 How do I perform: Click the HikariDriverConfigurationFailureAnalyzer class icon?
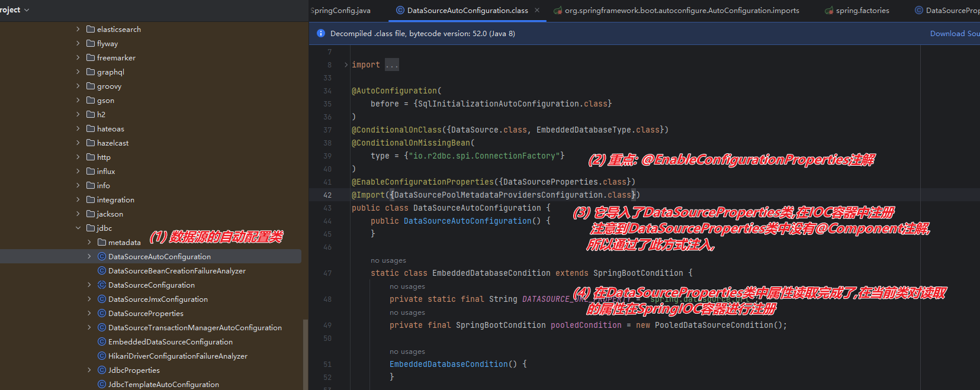coord(102,356)
